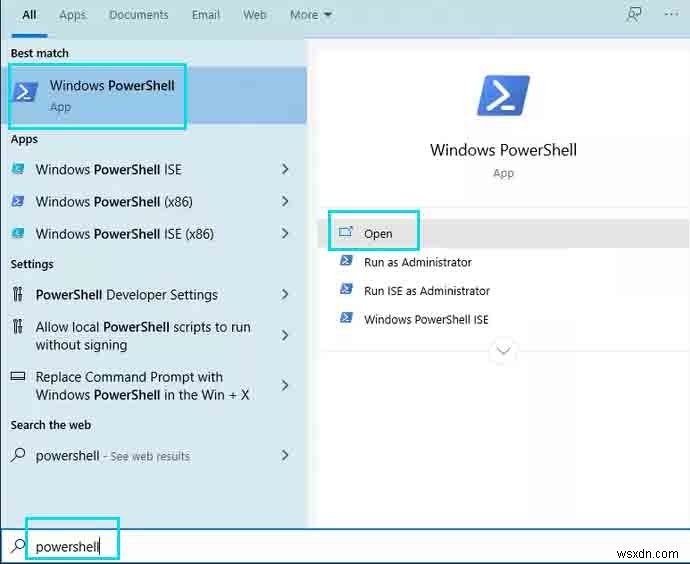Click the PowerShell icon in Best match
The image size is (690, 564).
click(26, 92)
